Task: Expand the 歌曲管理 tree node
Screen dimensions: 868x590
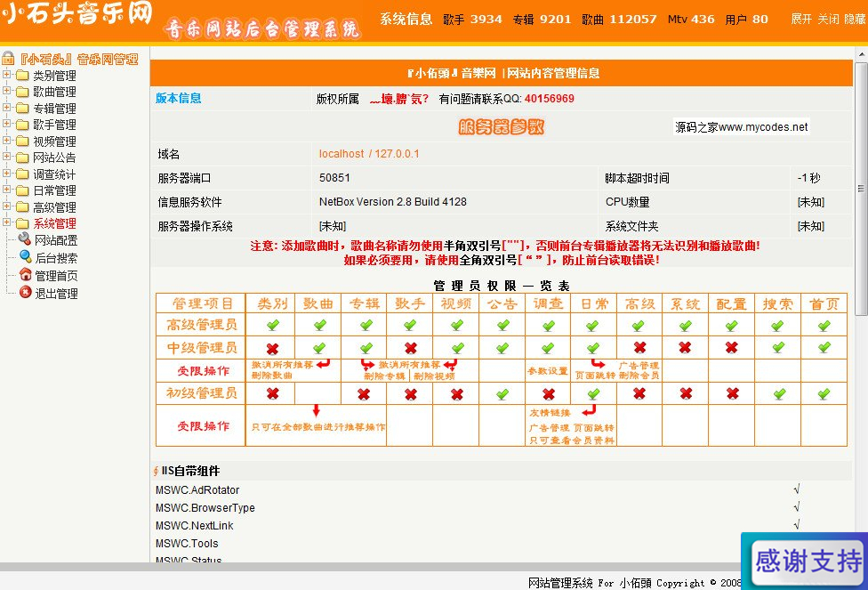Action: point(6,91)
